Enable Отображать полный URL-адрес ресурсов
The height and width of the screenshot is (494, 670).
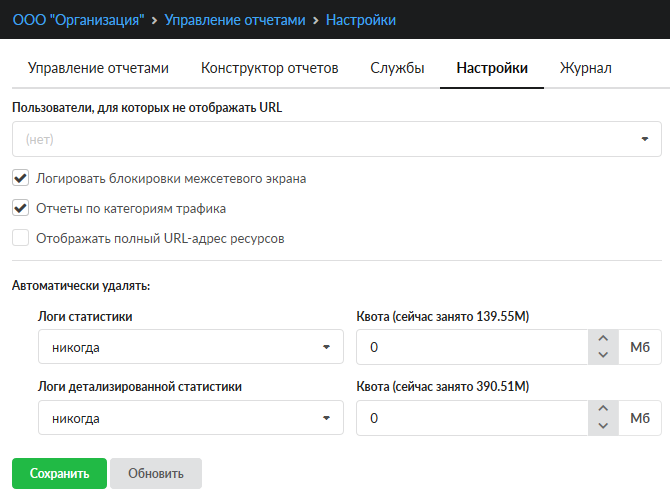click(x=21, y=238)
